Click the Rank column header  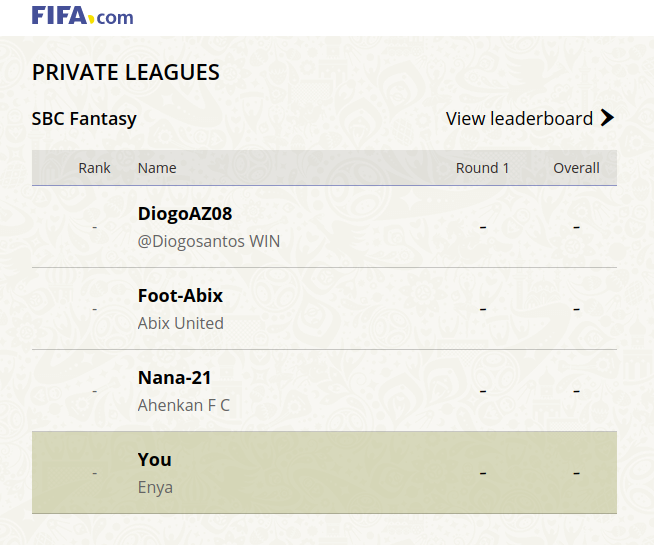[94, 168]
